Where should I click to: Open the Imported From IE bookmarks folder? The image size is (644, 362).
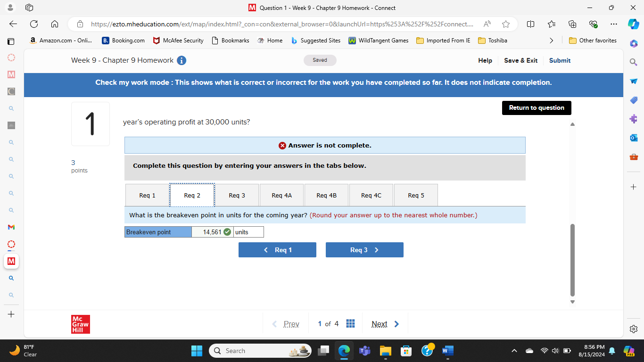point(443,41)
